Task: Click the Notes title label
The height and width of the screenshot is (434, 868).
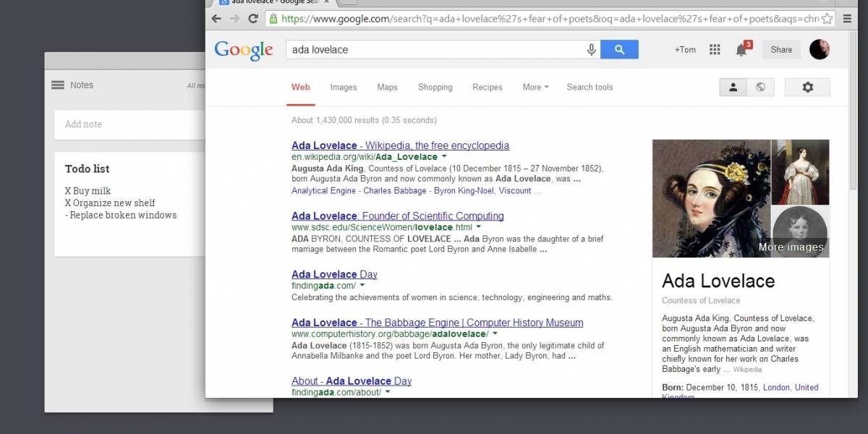Action: 82,85
